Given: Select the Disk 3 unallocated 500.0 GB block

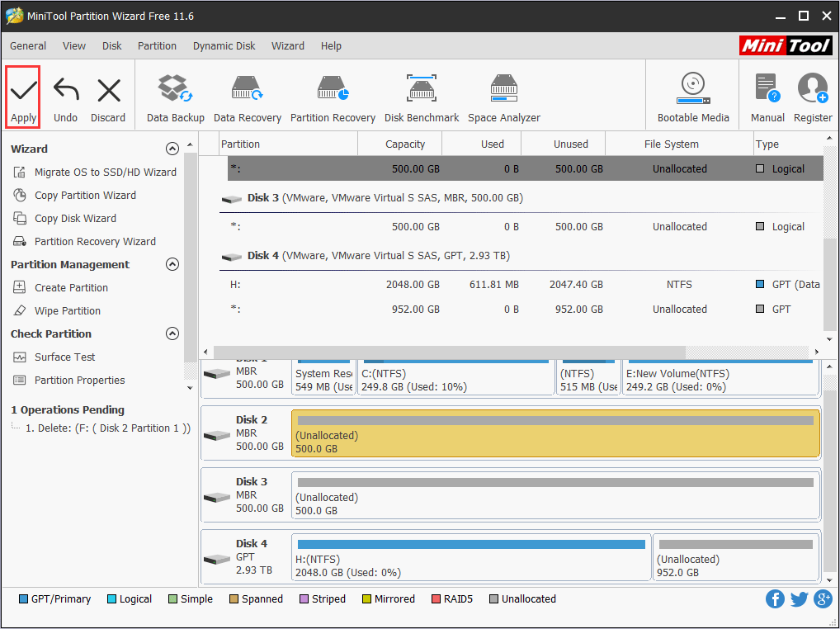Looking at the screenshot, I should click(555, 495).
